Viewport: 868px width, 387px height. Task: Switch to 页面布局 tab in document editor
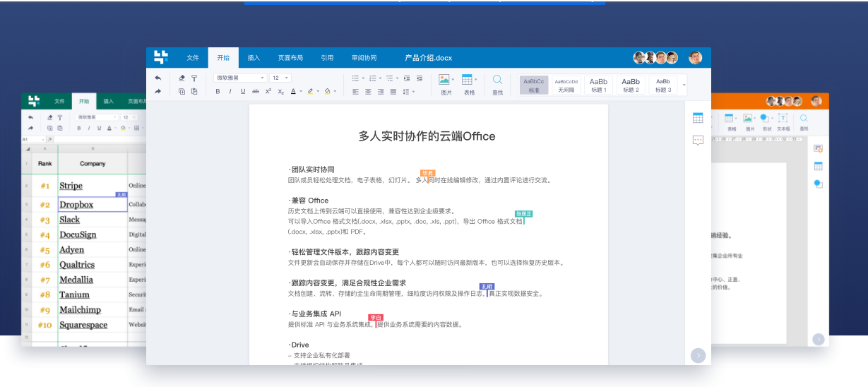click(x=290, y=58)
